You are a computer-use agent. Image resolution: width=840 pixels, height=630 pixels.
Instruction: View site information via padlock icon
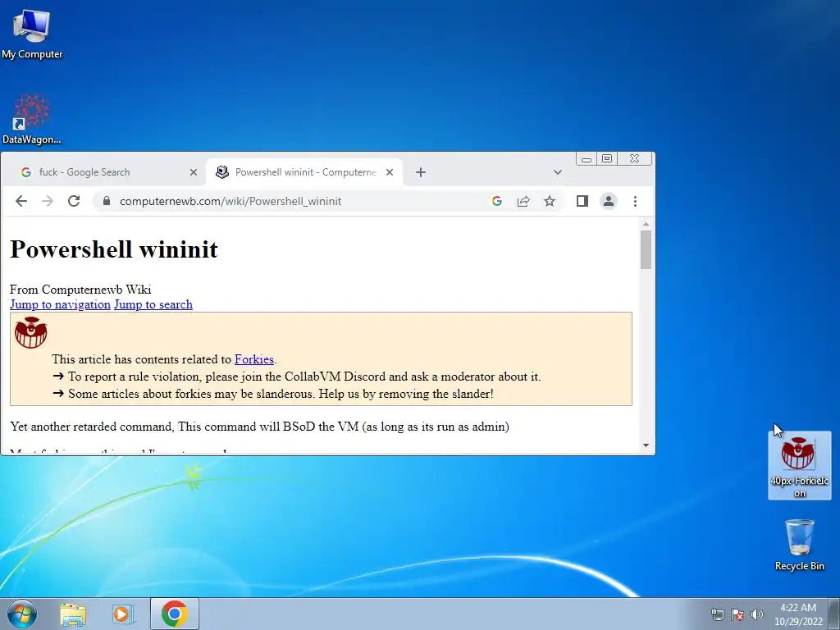pyautogui.click(x=106, y=201)
